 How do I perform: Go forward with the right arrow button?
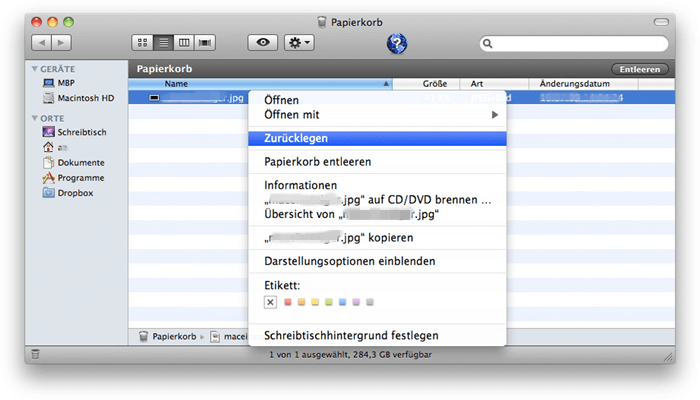pos(62,43)
